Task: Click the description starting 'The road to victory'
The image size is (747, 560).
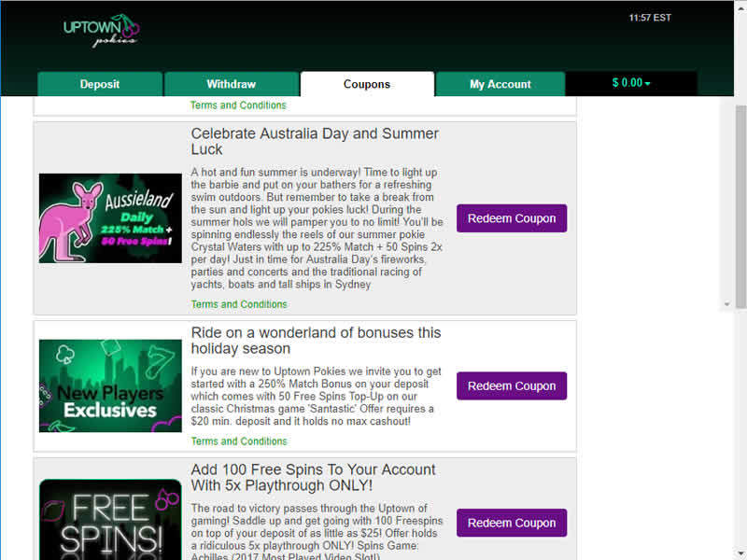Action: [x=317, y=532]
